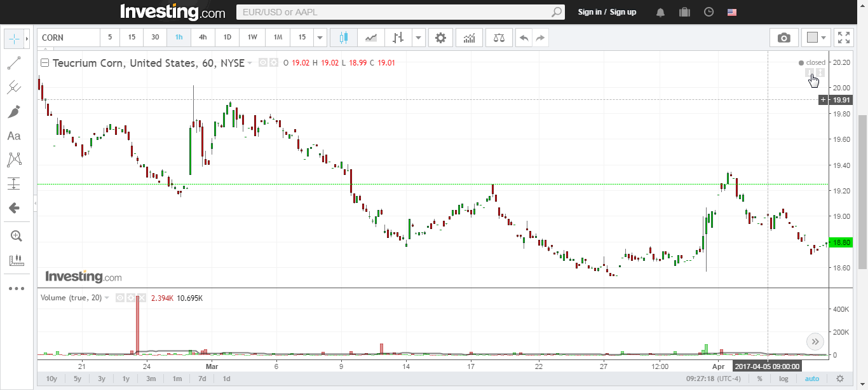Screen dimensions: 868x390
Task: Click scroll to latest bar button
Action: point(815,342)
